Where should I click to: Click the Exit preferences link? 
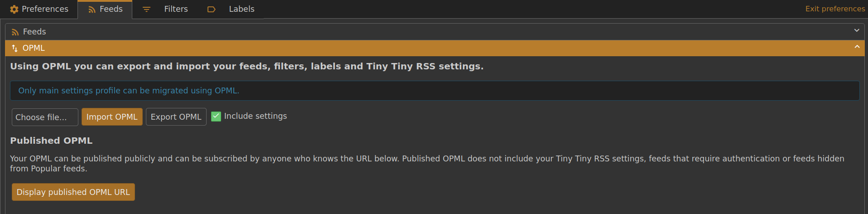(x=835, y=9)
